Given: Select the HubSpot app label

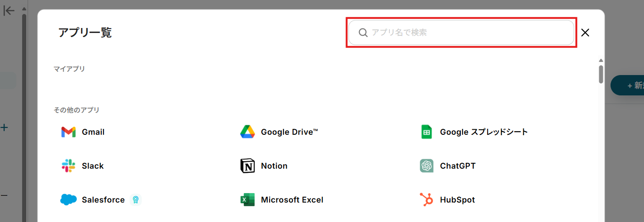Looking at the screenshot, I should (x=457, y=200).
